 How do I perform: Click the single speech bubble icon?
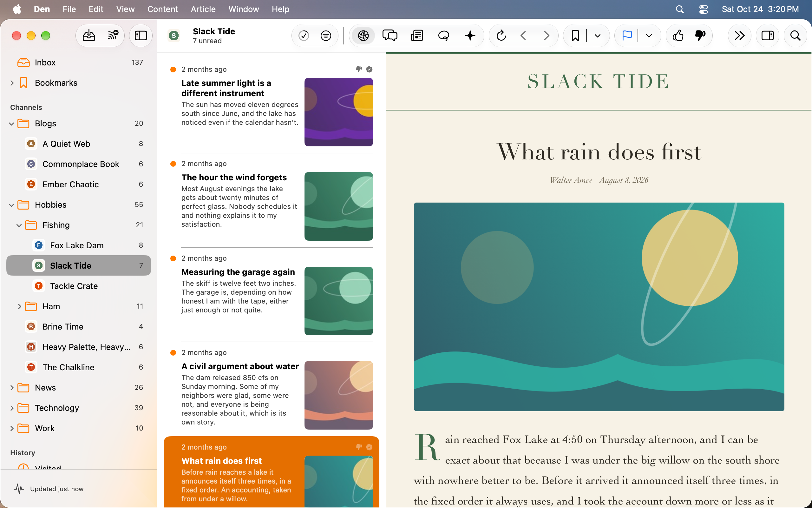[x=443, y=35]
